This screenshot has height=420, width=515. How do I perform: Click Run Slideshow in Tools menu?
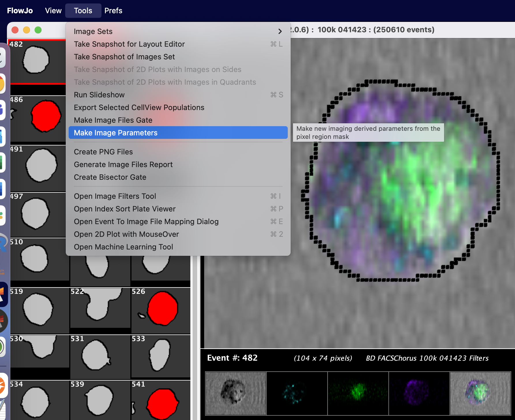(x=99, y=95)
